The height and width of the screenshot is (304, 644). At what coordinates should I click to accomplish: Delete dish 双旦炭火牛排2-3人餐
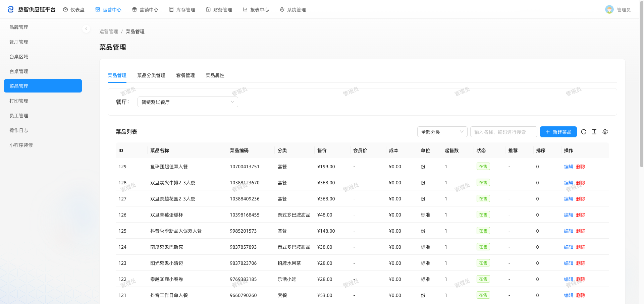581,183
